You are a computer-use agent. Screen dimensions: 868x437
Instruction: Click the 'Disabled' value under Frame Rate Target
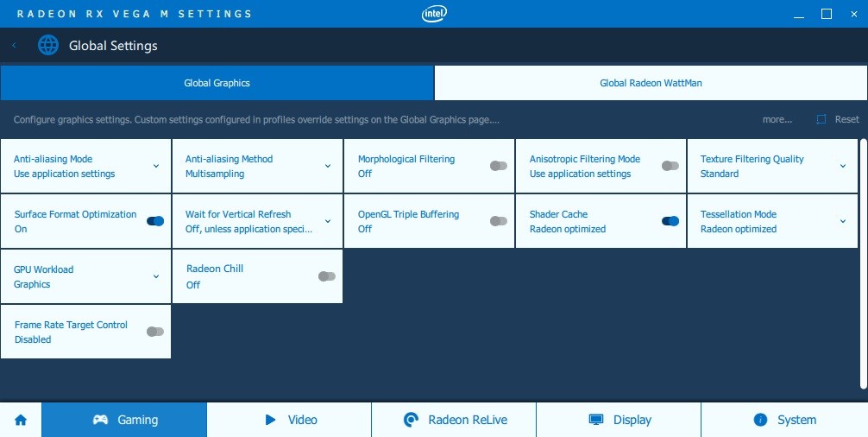pyautogui.click(x=33, y=339)
